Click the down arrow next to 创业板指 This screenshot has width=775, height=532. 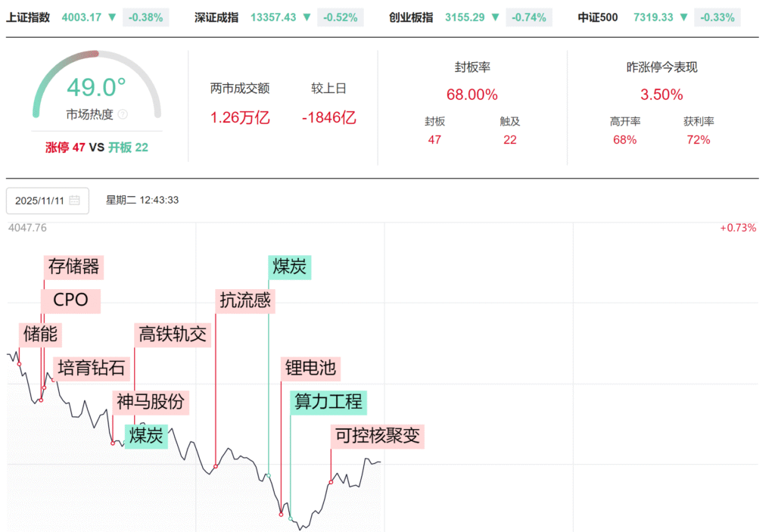click(x=494, y=17)
